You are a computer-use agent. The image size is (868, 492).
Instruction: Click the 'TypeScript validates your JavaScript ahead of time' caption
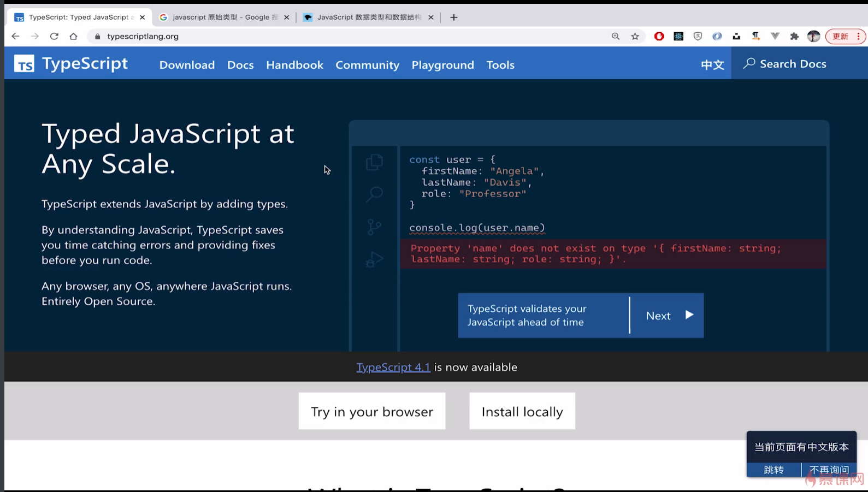(x=527, y=316)
